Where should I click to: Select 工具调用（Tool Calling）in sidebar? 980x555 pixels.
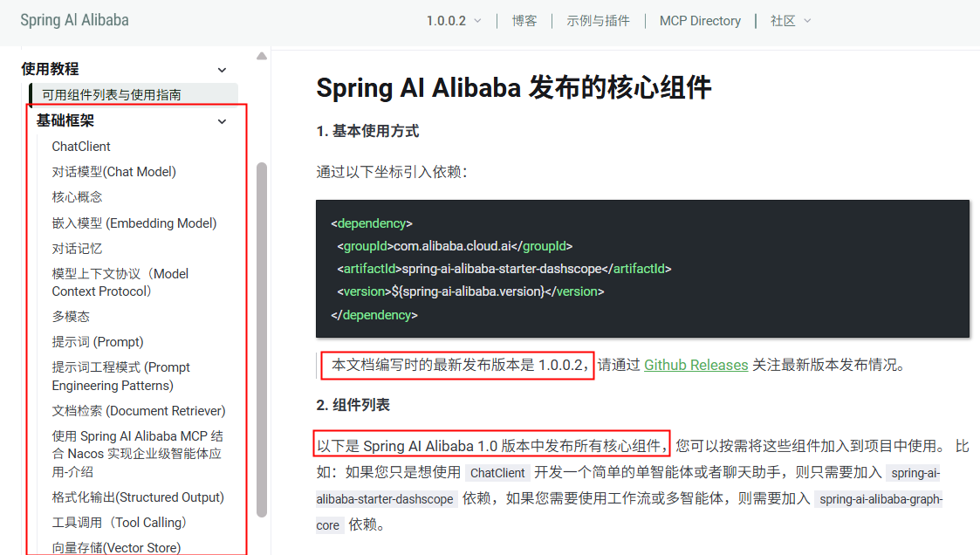click(x=118, y=523)
